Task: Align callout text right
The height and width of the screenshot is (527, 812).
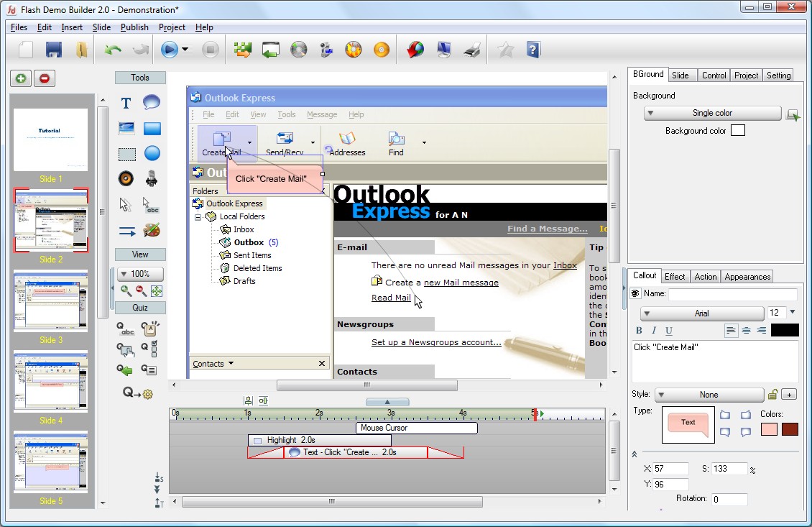Action: pos(761,330)
